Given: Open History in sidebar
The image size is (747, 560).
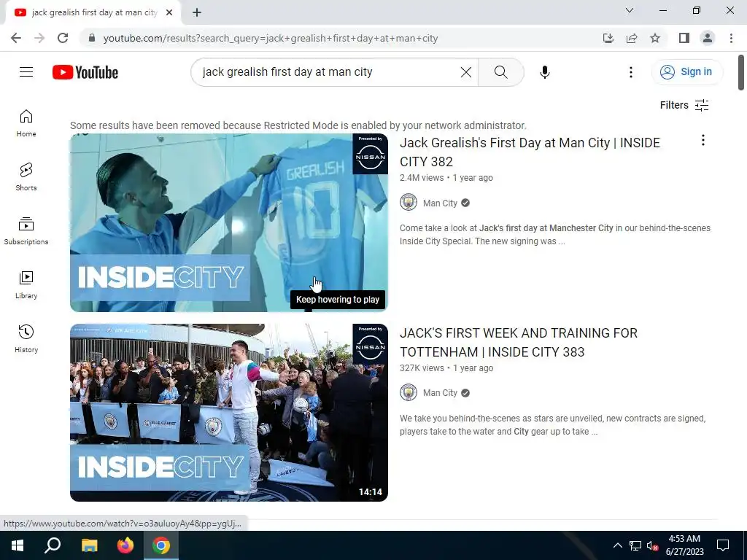Looking at the screenshot, I should 26,338.
